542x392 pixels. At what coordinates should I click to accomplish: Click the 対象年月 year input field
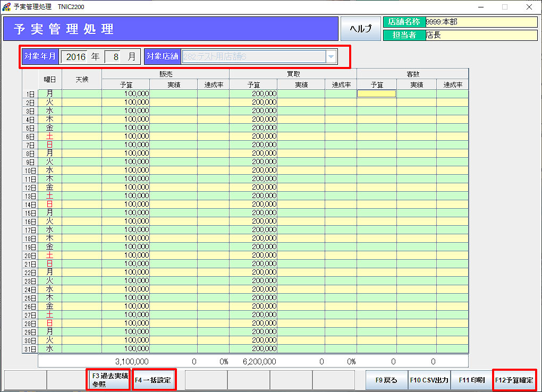point(75,57)
